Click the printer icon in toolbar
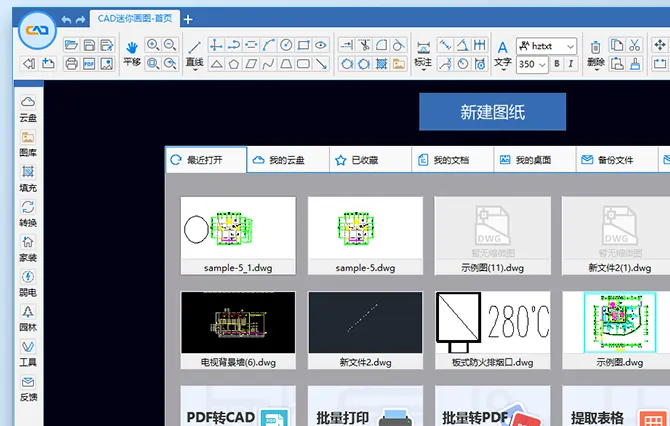The width and height of the screenshot is (670, 426). pyautogui.click(x=71, y=64)
